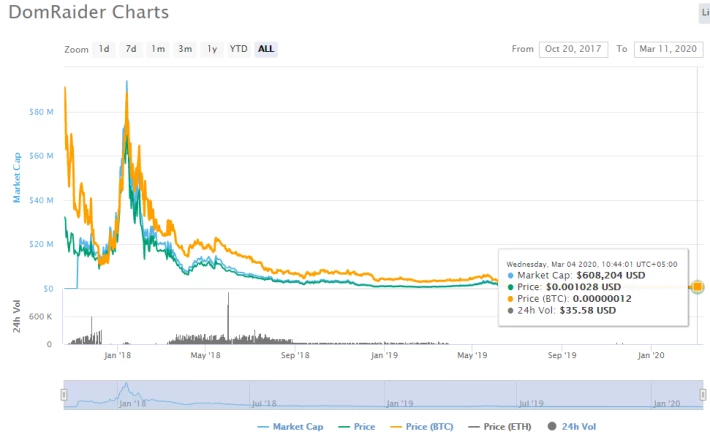Toggle the Price (ETH) series in legend

click(499, 427)
